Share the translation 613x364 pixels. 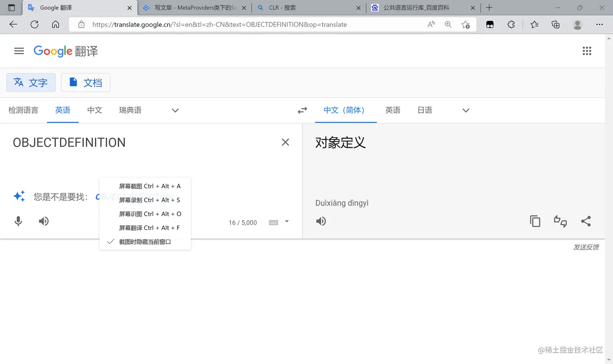click(x=586, y=221)
